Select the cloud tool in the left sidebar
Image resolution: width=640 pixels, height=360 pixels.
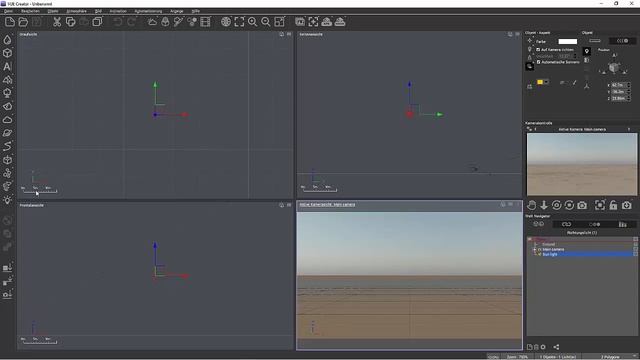7,120
